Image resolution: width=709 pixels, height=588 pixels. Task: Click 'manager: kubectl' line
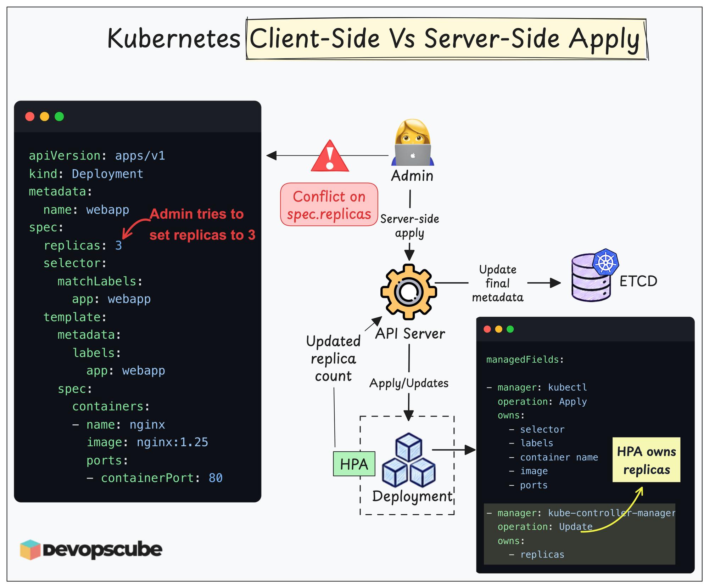tap(537, 388)
